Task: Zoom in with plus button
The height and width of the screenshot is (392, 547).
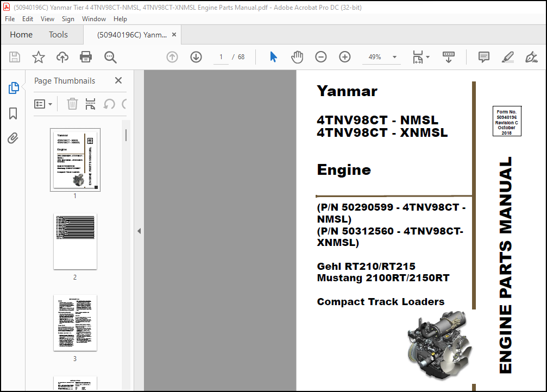Action: point(345,57)
